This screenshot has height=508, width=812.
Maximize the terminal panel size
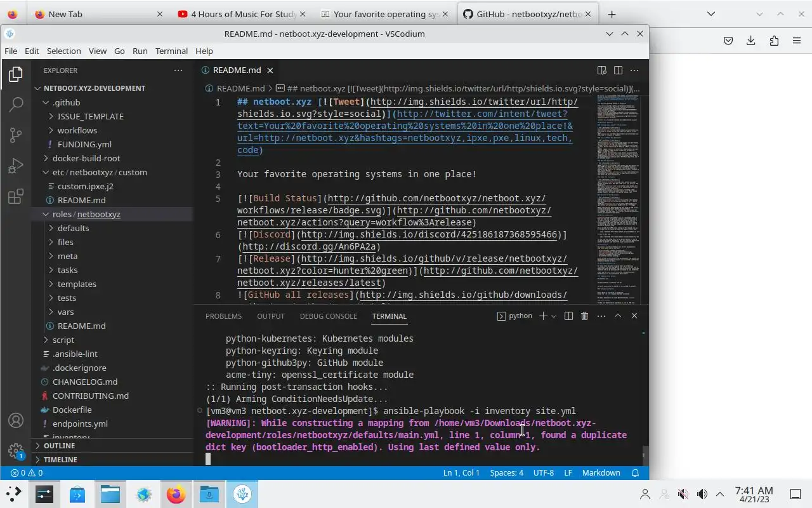617,316
